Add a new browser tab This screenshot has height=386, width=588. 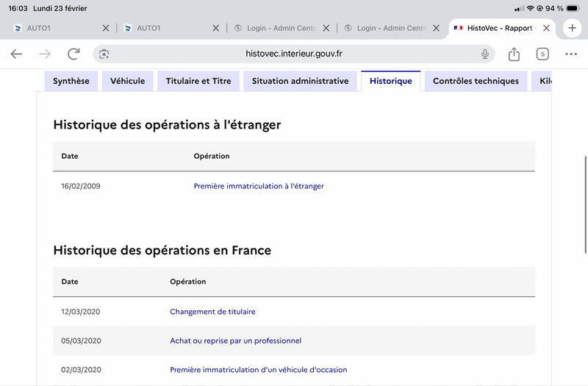572,28
